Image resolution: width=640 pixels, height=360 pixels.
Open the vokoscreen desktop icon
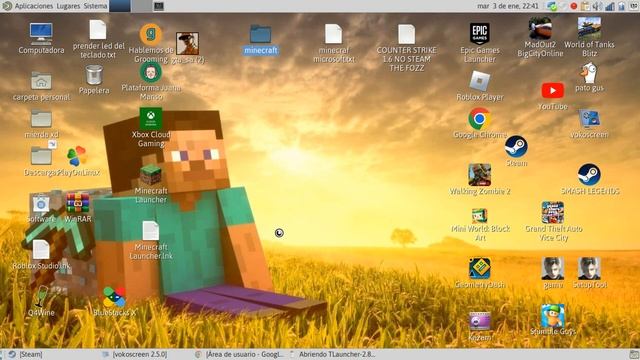589,119
